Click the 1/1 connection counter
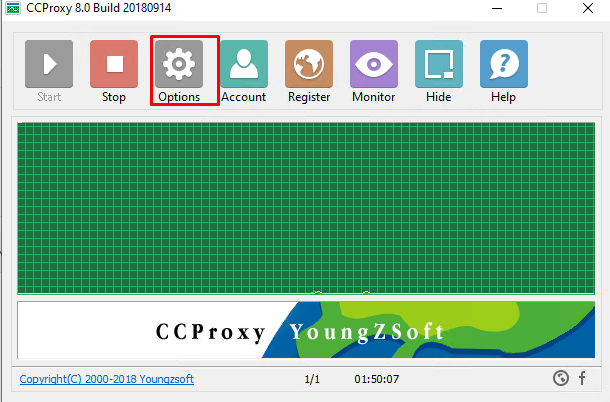The width and height of the screenshot is (610, 402). pos(312,379)
